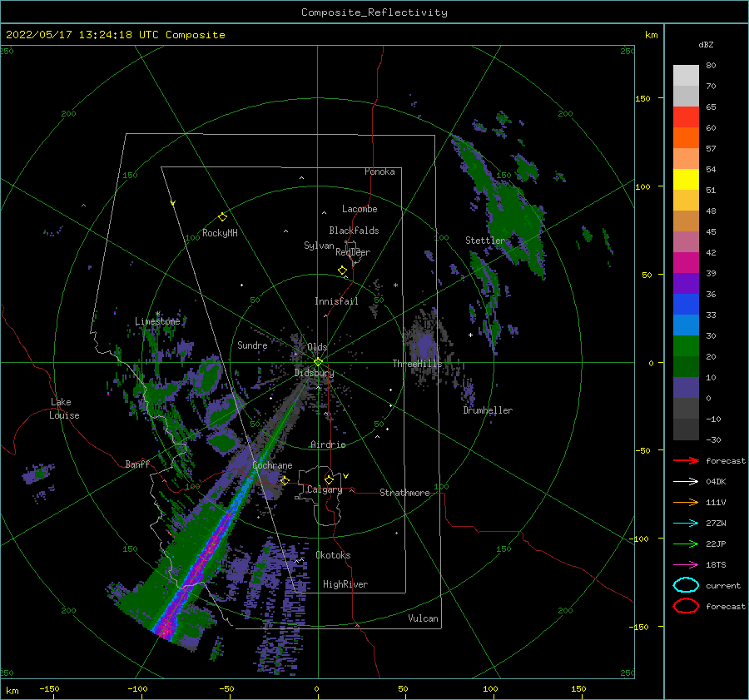Click the Ponoka city label

[379, 171]
